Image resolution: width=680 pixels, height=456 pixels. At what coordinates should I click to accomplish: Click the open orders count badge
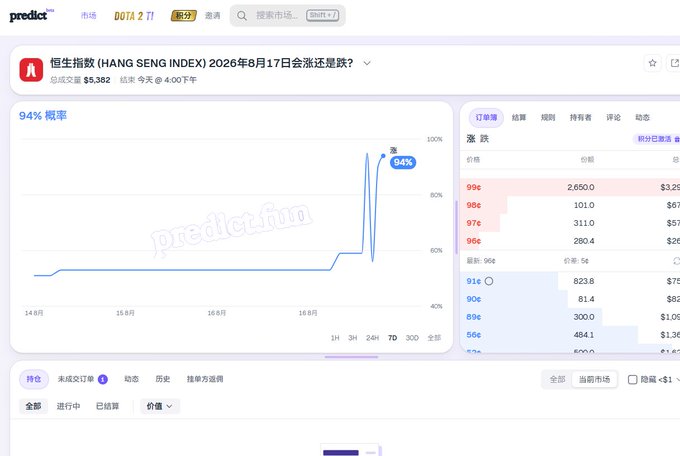click(102, 380)
